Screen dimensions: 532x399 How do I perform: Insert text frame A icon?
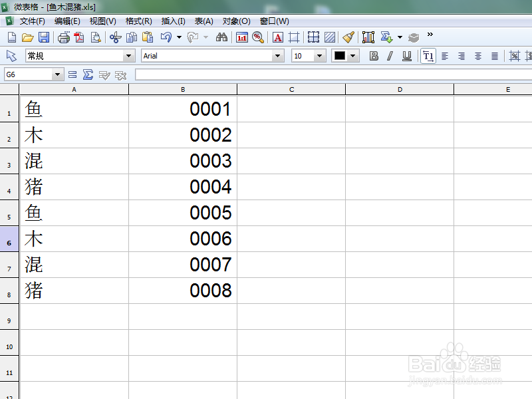(278, 37)
